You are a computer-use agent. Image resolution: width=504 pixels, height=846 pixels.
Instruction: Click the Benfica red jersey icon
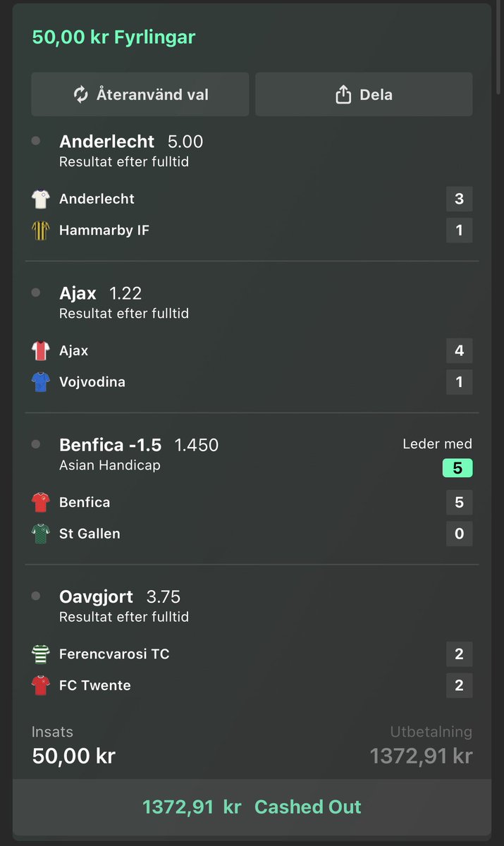tap(41, 502)
